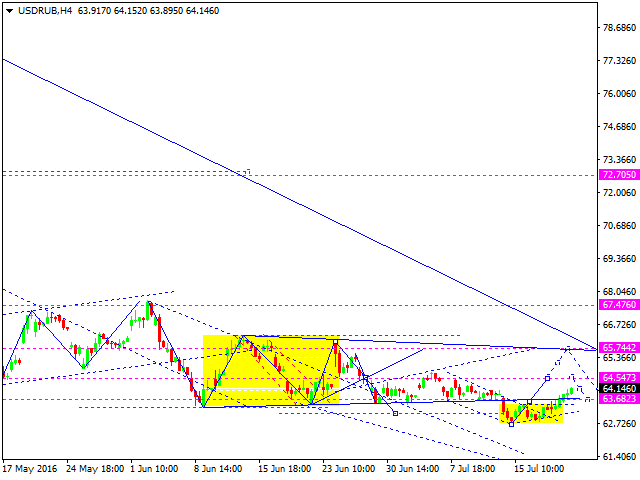Click the 67.4760 magenta price label
Viewport: 640px width, 480px height.
pos(619,304)
